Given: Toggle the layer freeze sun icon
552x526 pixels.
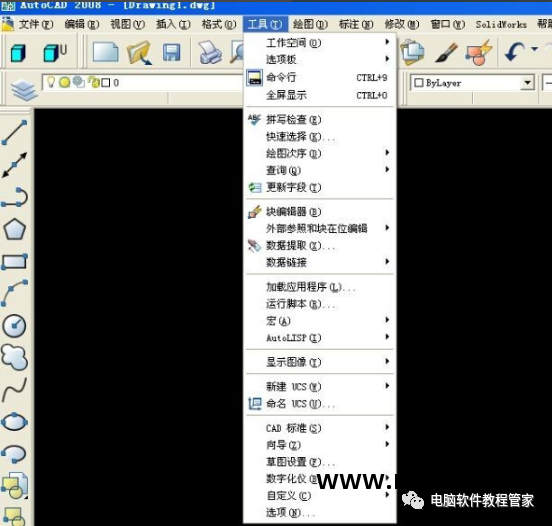Looking at the screenshot, I should pyautogui.click(x=64, y=82).
